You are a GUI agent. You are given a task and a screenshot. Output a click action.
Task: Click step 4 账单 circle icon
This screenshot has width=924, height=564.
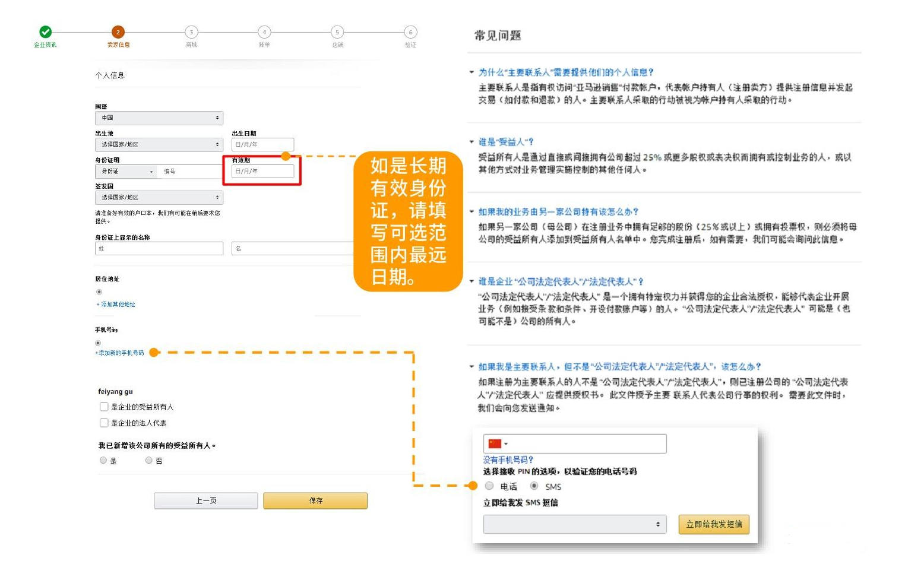click(264, 32)
